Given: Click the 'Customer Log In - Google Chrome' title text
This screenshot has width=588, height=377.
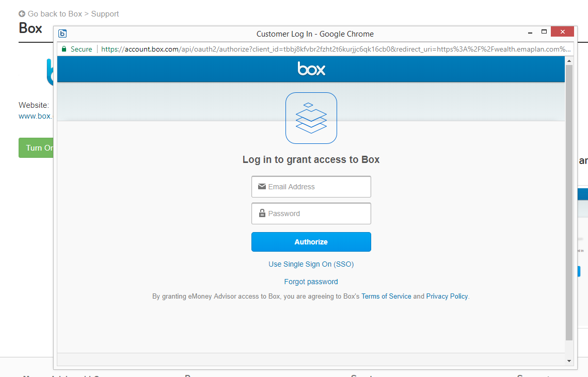Looking at the screenshot, I should tap(315, 34).
